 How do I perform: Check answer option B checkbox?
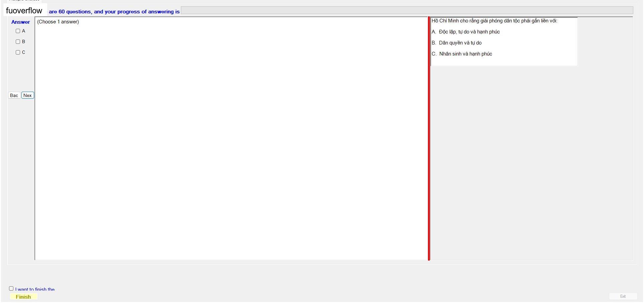point(18,42)
